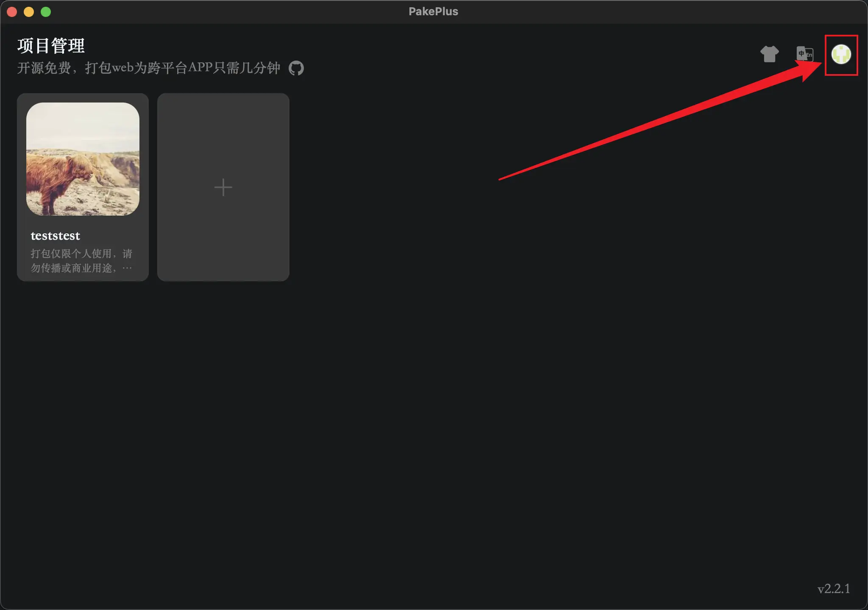Toggle Chinese/English translation button
868x610 pixels.
pos(804,54)
